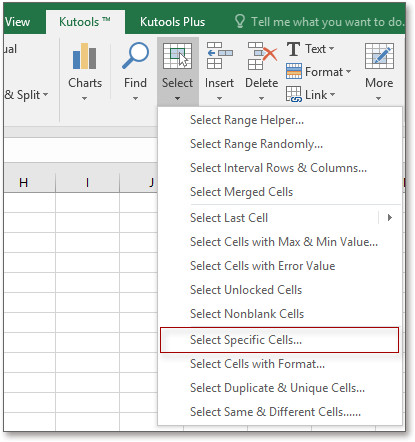The width and height of the screenshot is (415, 442).
Task: Click the Find magnifier icon
Action: tap(135, 56)
